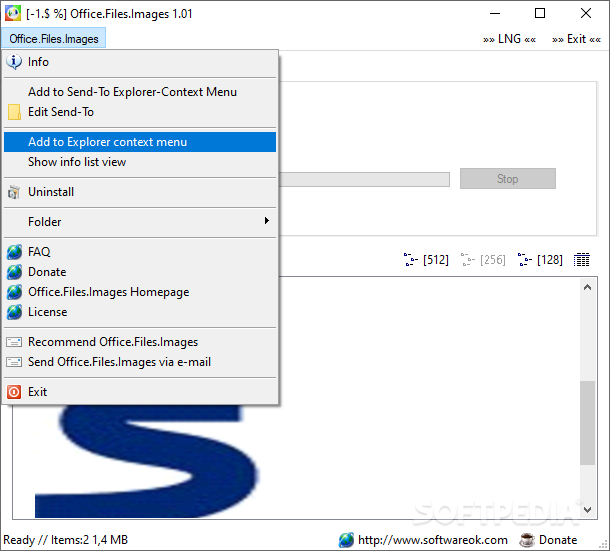This screenshot has height=551, width=610.
Task: Click globe icon next to License
Action: click(x=14, y=312)
